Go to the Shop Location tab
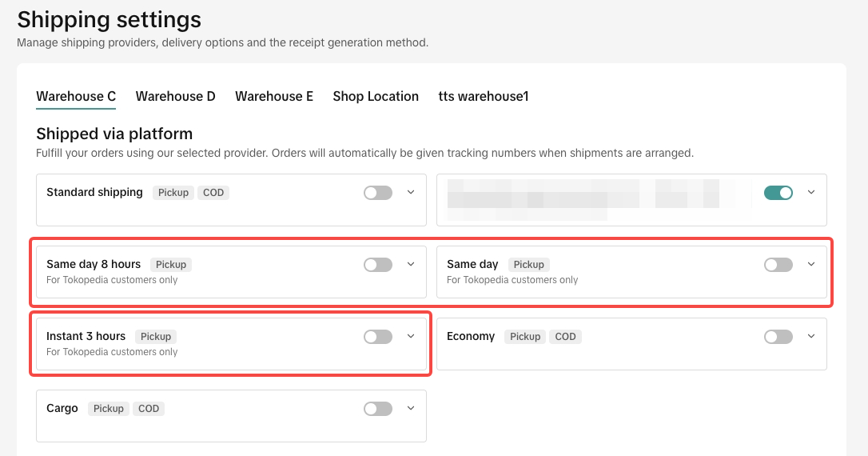The width and height of the screenshot is (868, 456). [x=376, y=97]
